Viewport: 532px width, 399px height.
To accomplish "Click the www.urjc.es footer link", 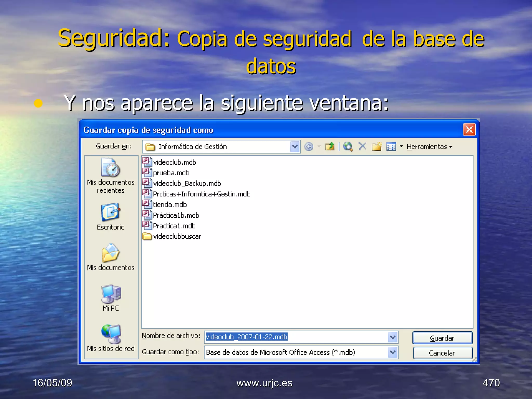I will tap(264, 383).
